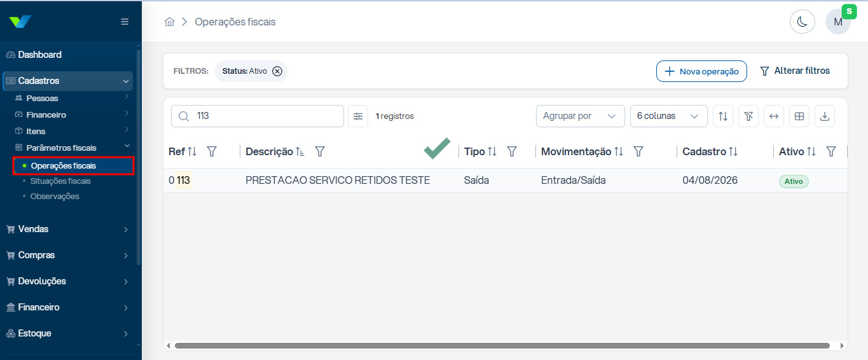
Task: Open user avatar M menu
Action: tap(838, 22)
